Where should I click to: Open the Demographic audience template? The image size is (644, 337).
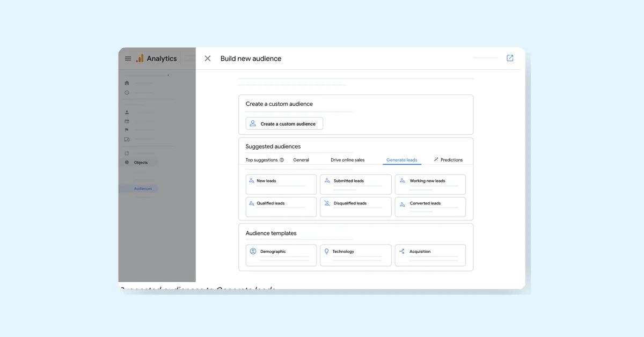(x=281, y=255)
